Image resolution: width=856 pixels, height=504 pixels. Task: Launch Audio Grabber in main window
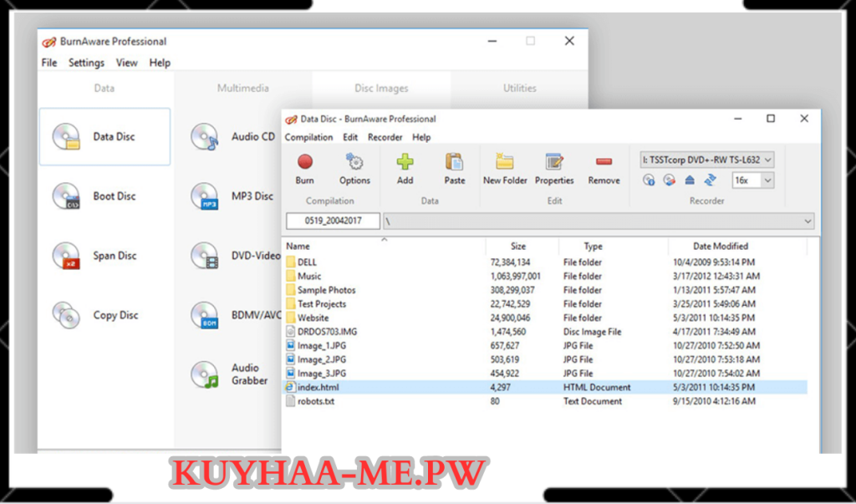point(229,374)
